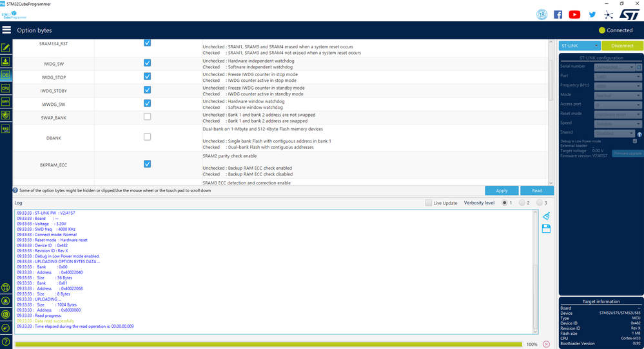Click info icon next to Shared
The height and width of the screenshot is (349, 644).
coord(639,134)
